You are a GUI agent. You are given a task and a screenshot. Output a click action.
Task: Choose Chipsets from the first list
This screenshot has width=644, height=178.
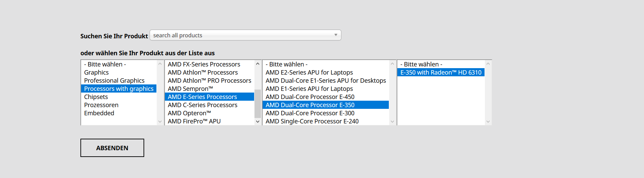[x=96, y=97]
